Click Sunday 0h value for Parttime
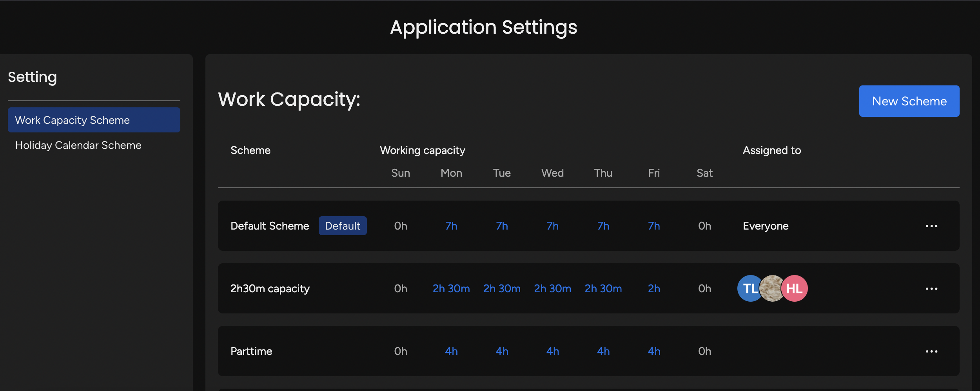The image size is (980, 391). pyautogui.click(x=401, y=351)
